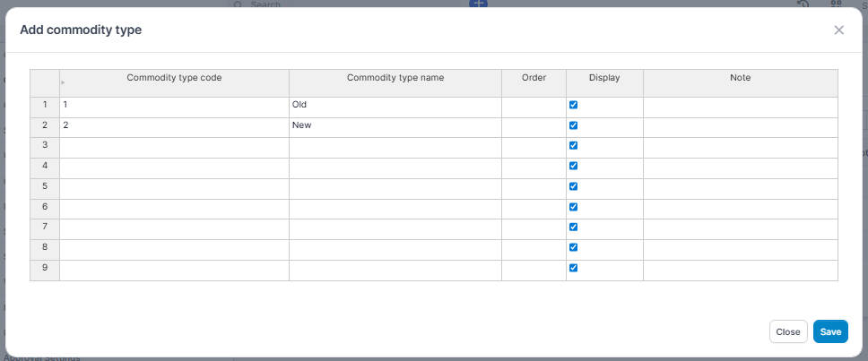
Task: Click the blue plus icon at top
Action: tap(479, 4)
